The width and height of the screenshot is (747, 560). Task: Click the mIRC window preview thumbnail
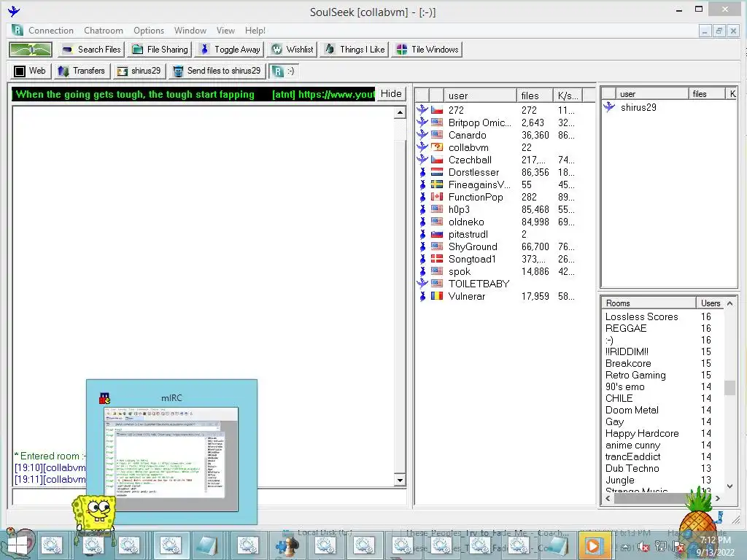tap(171, 459)
